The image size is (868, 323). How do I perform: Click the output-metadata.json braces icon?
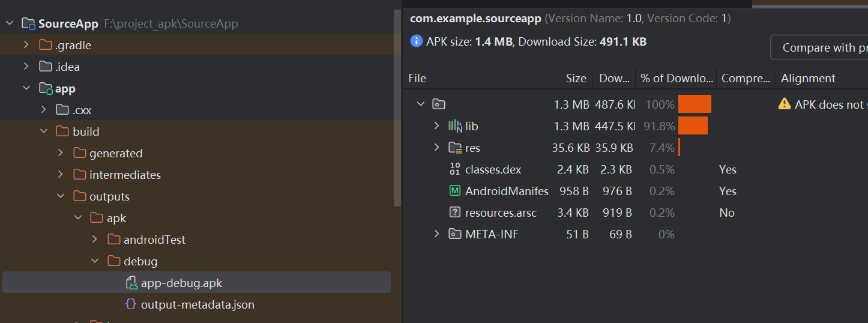coord(130,304)
